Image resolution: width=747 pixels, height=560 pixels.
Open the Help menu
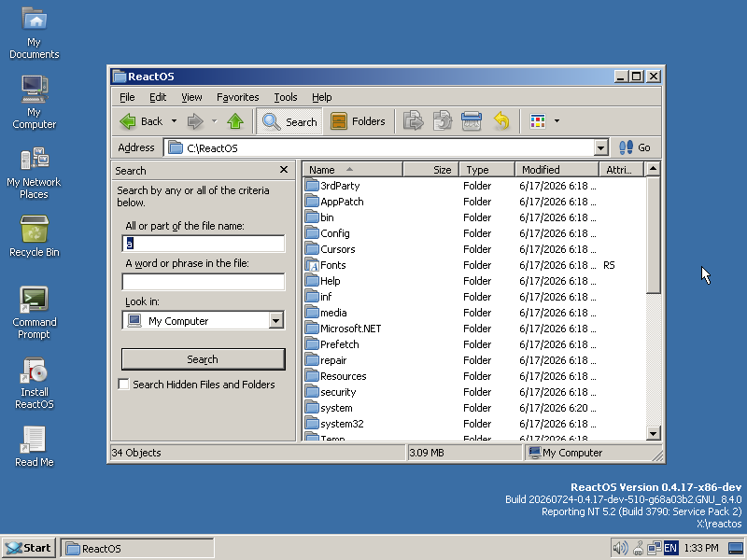coord(321,97)
